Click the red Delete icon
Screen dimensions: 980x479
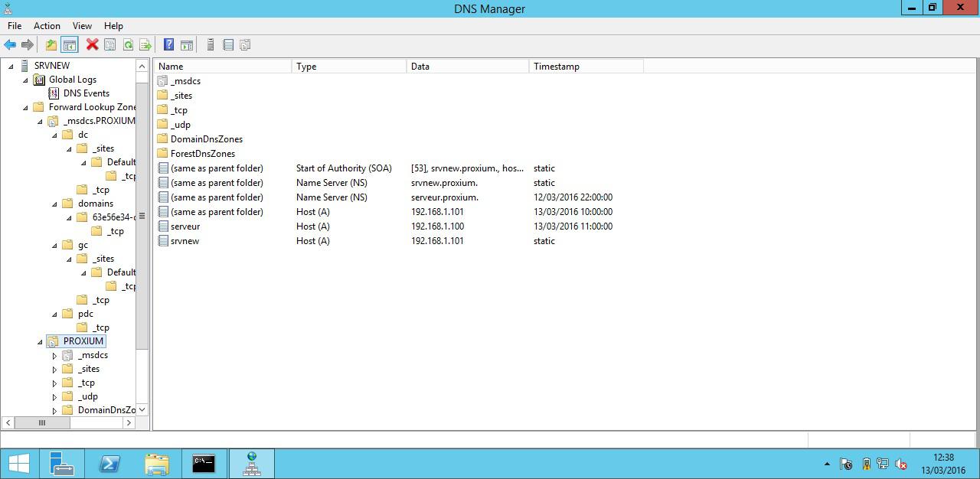tap(92, 45)
